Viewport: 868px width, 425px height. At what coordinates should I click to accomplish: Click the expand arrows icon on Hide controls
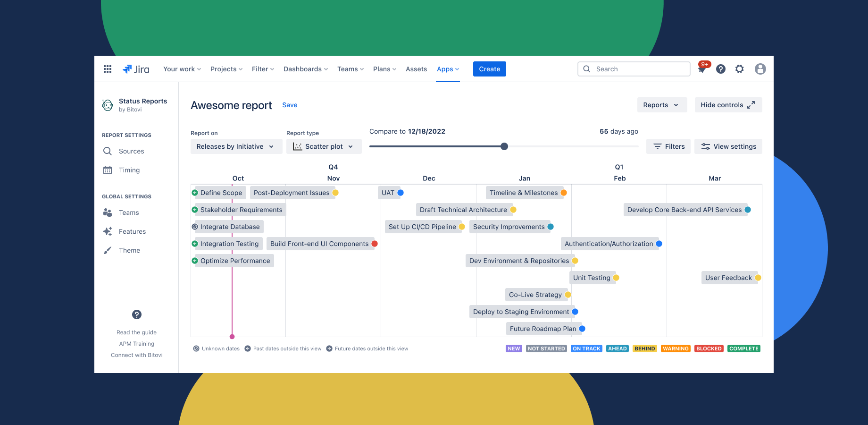click(751, 105)
